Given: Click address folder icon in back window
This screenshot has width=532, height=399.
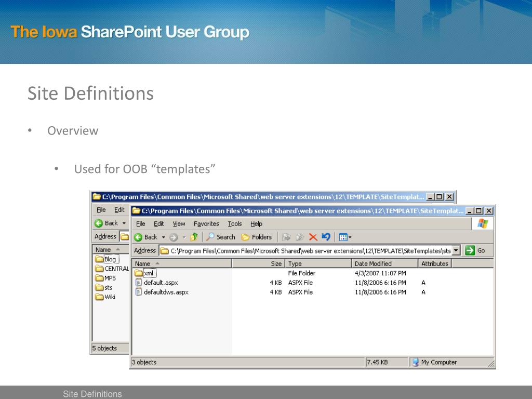Looking at the screenshot, I should [x=125, y=236].
